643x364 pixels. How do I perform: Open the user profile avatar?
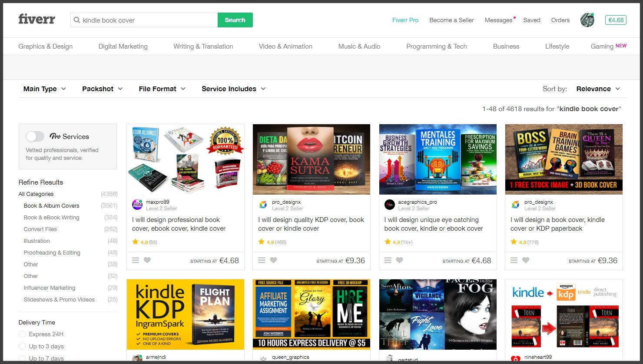(x=587, y=20)
